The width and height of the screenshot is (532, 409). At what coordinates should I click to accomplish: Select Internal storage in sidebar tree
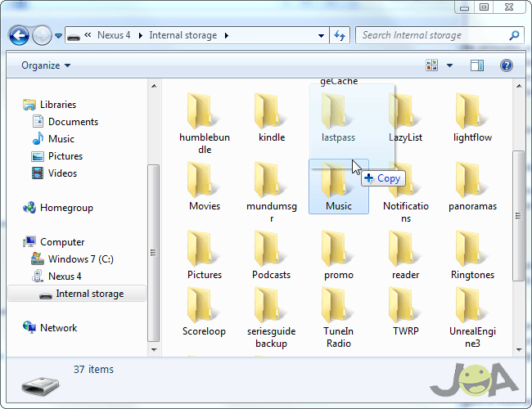coord(77,294)
